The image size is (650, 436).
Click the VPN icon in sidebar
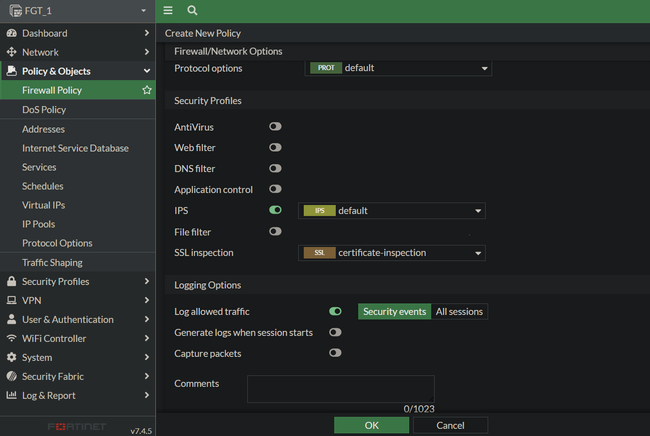coord(12,300)
